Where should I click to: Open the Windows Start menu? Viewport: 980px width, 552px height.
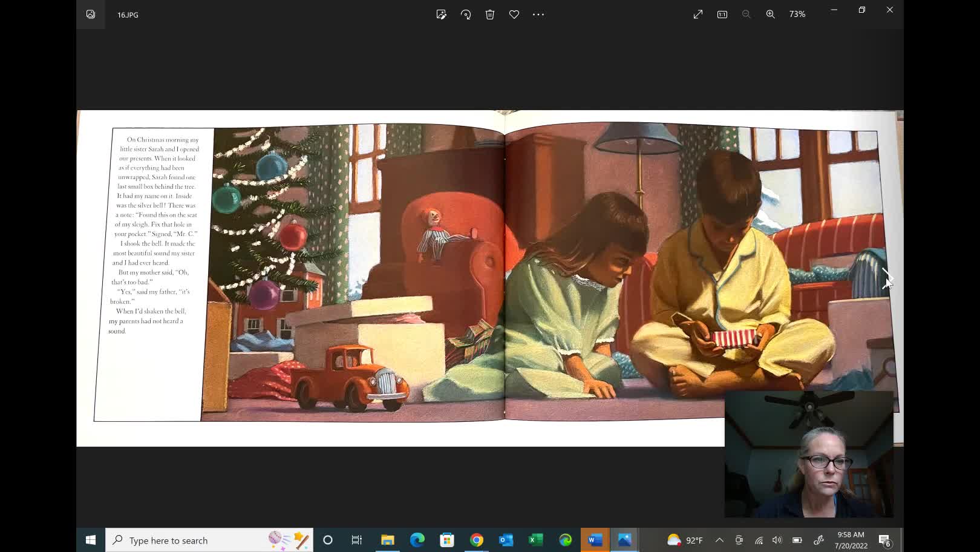(x=91, y=540)
